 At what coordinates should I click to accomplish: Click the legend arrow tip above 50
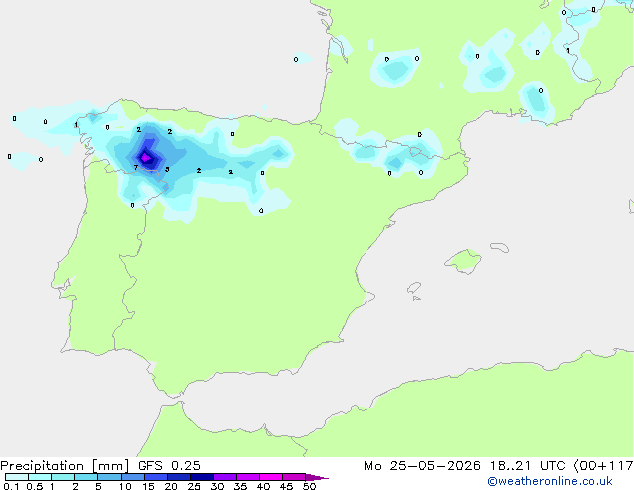317,477
